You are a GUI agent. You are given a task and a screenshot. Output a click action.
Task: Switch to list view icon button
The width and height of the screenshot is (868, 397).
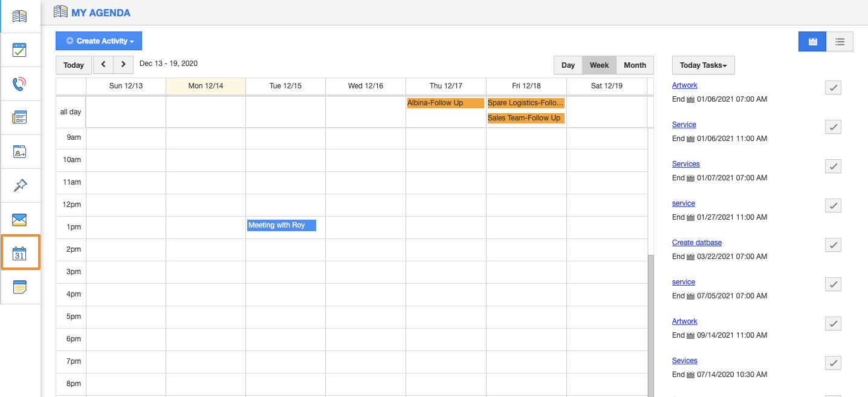pos(840,41)
